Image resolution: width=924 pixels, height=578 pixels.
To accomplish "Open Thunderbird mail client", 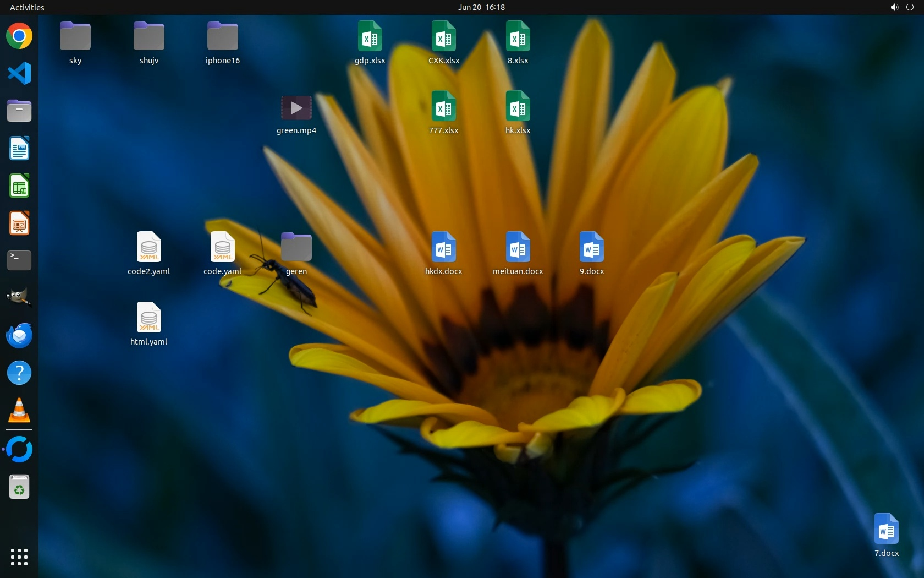I will (x=19, y=335).
